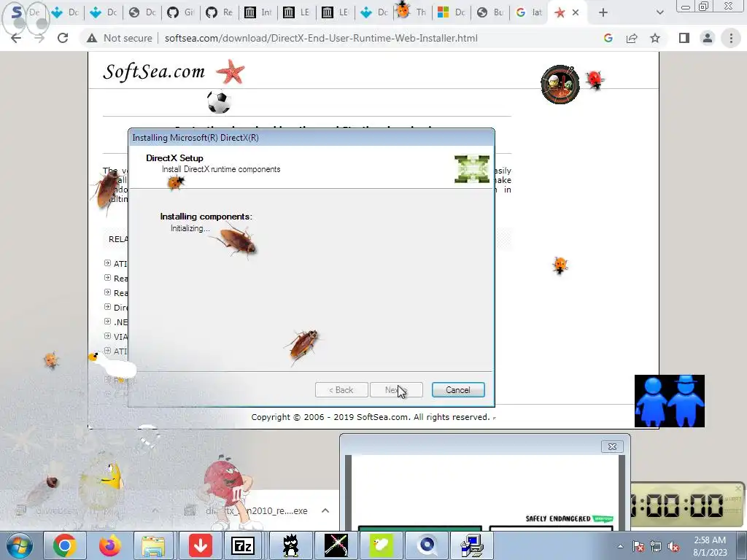747x560 pixels.
Task: Click the goose taskbar icon
Action: pos(381,545)
